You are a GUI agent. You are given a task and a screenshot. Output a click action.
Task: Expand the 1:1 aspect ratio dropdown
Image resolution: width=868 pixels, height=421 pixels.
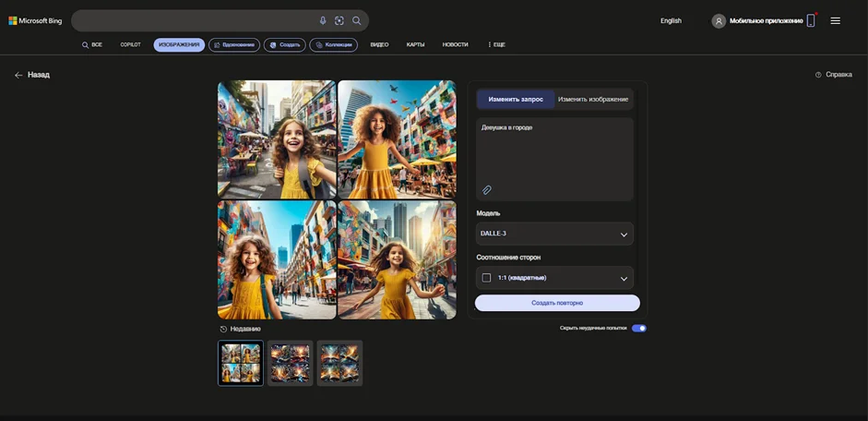(554, 278)
